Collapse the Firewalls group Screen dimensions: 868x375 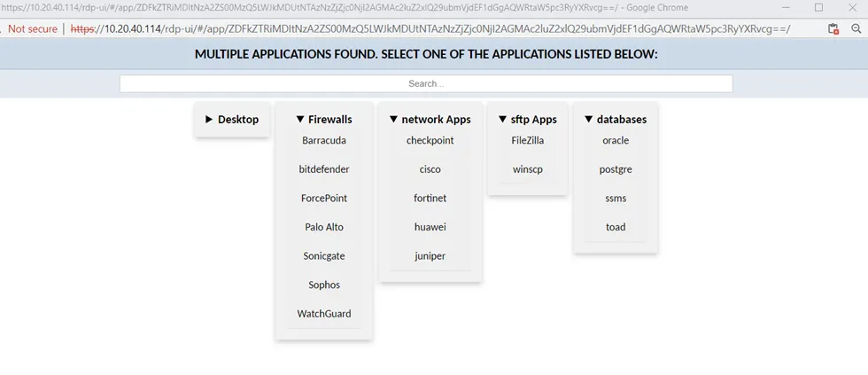point(324,119)
